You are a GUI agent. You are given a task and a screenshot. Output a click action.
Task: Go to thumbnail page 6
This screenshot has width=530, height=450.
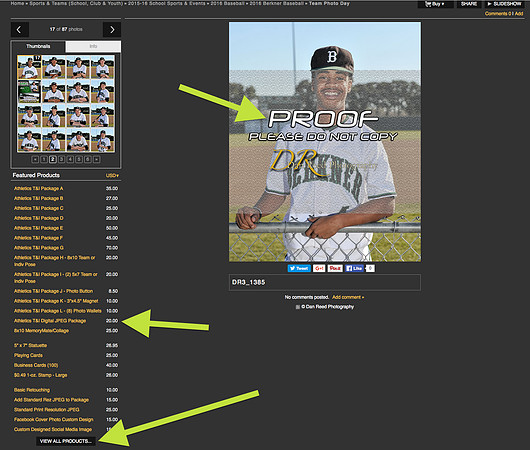88,159
